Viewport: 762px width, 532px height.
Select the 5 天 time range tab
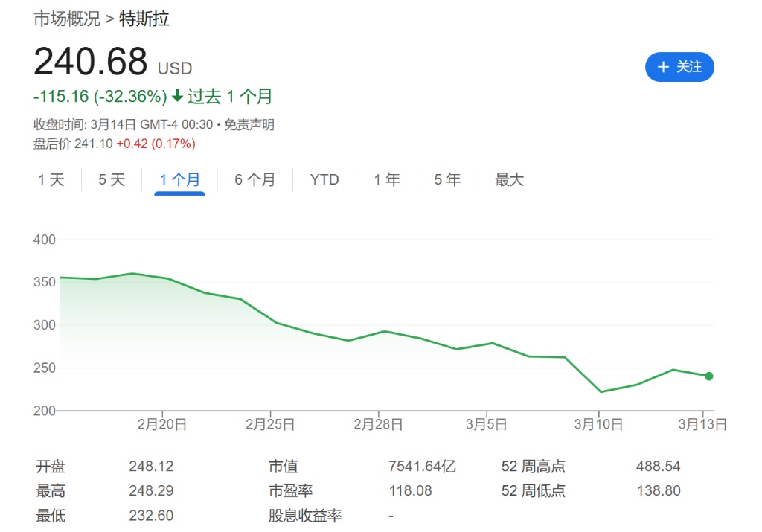click(x=112, y=180)
